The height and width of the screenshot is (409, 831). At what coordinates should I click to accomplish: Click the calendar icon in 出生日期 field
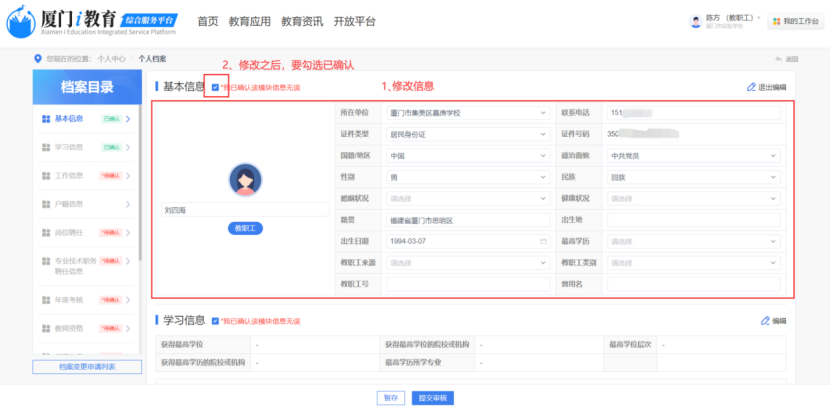(x=543, y=242)
